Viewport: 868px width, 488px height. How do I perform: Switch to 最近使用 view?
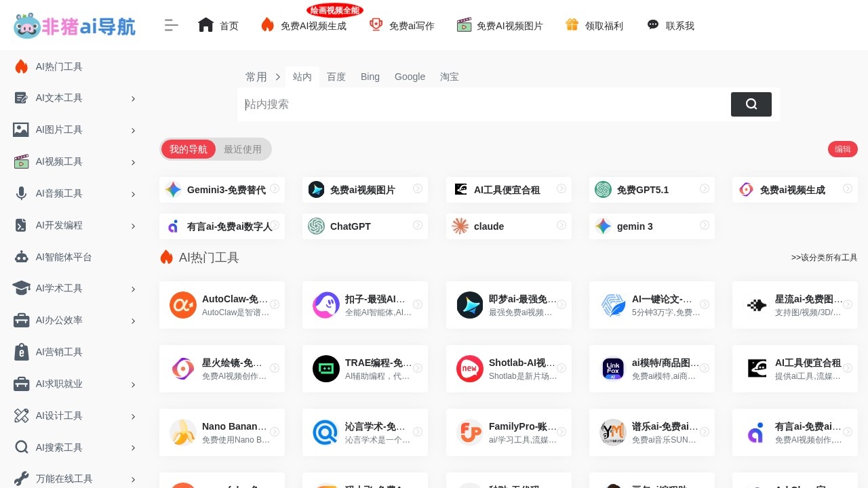tap(243, 149)
